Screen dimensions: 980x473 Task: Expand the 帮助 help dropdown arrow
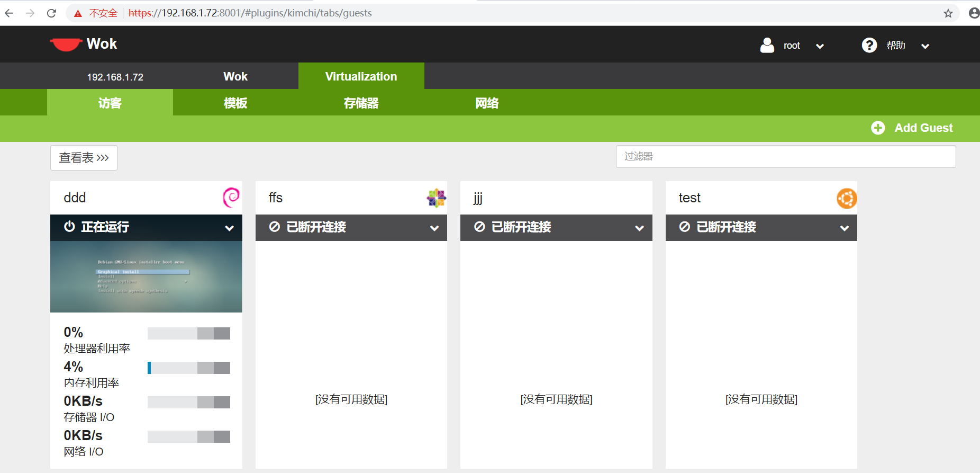pyautogui.click(x=925, y=46)
